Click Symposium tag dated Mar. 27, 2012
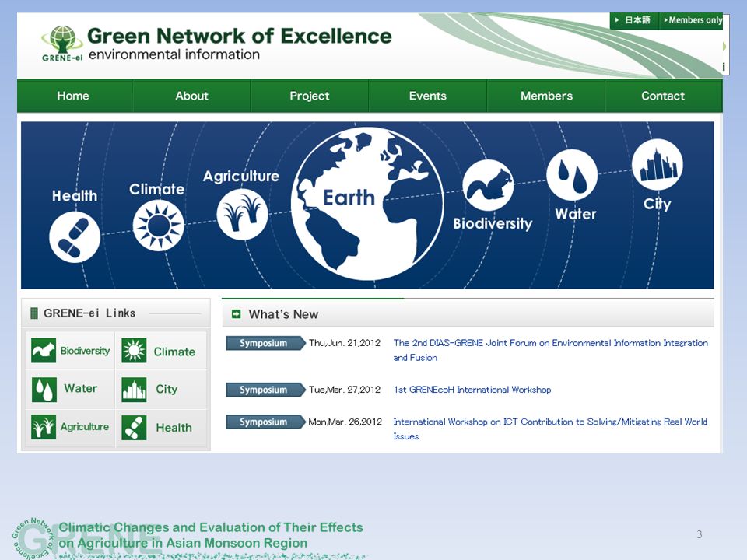Viewport: 747px width, 560px height. click(265, 390)
